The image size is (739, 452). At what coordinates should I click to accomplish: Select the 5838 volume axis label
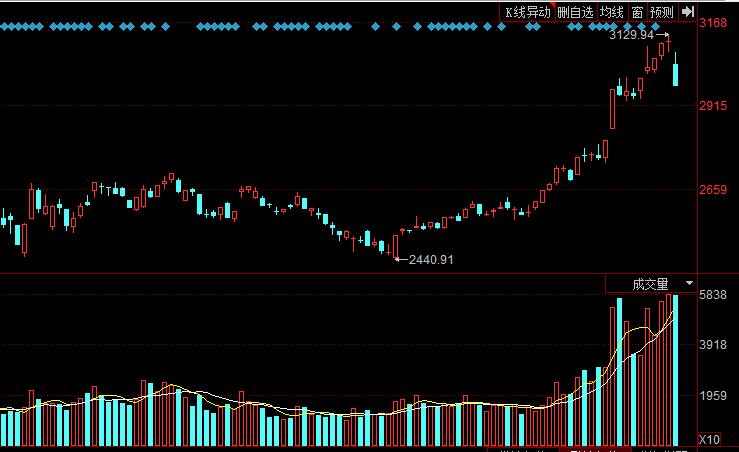(x=714, y=295)
